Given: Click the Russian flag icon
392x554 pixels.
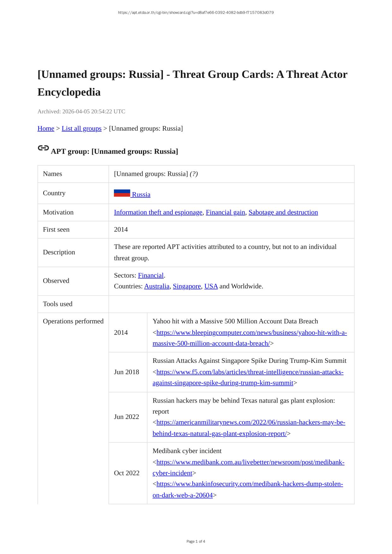Looking at the screenshot, I should coord(122,193).
